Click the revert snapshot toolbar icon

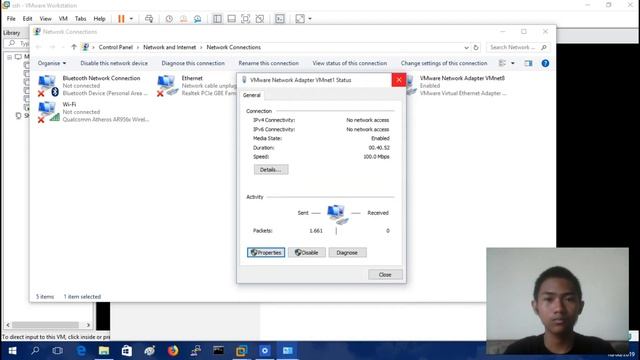click(183, 19)
